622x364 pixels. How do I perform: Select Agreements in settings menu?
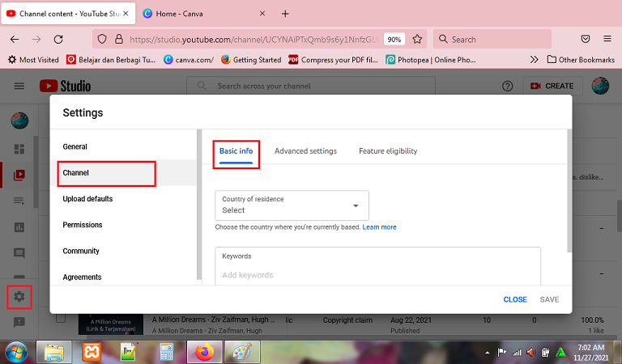point(124,277)
